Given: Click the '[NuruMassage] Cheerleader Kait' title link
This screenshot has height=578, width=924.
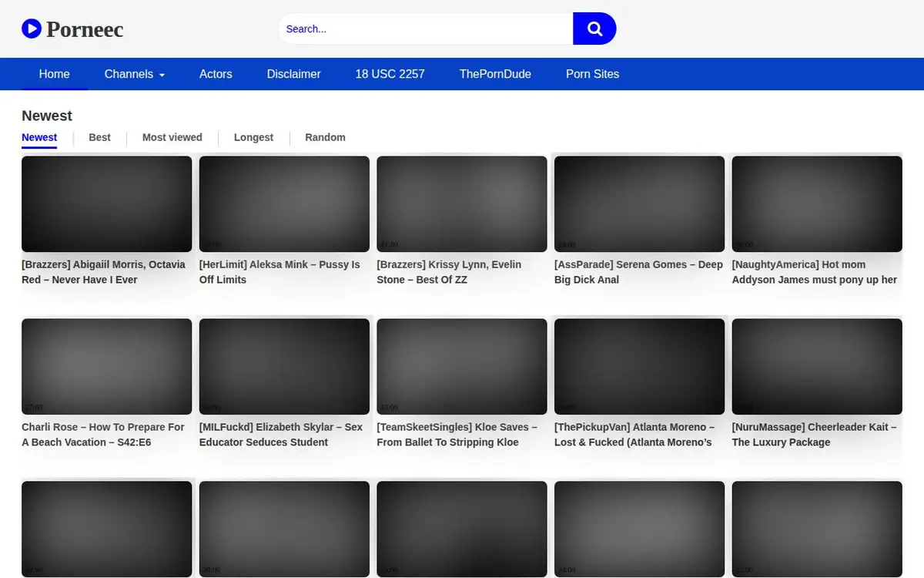Looking at the screenshot, I should [x=815, y=435].
